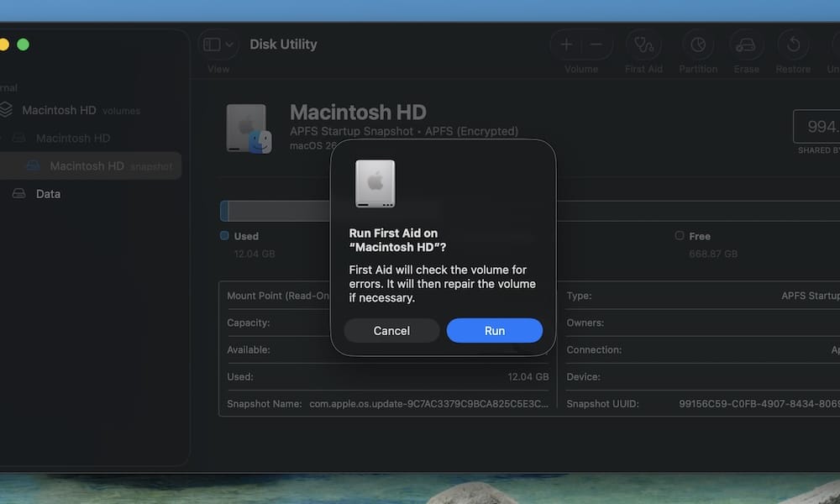Toggle the Free space legend indicator
The width and height of the screenshot is (840, 504).
click(678, 236)
